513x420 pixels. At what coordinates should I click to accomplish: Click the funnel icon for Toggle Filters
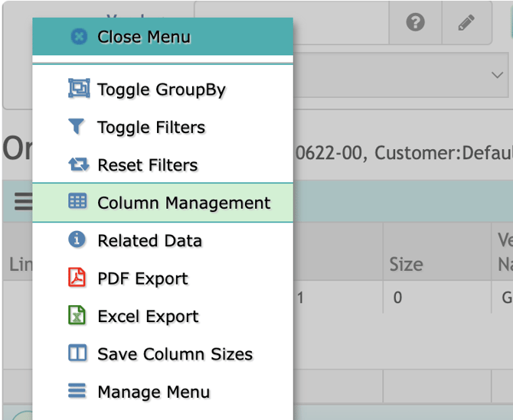(x=77, y=127)
